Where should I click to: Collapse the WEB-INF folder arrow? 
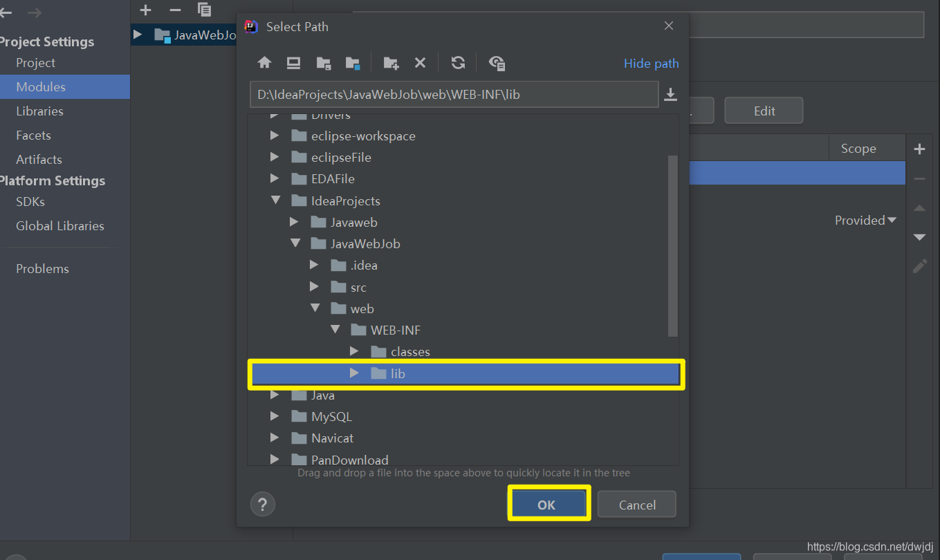pyautogui.click(x=335, y=330)
